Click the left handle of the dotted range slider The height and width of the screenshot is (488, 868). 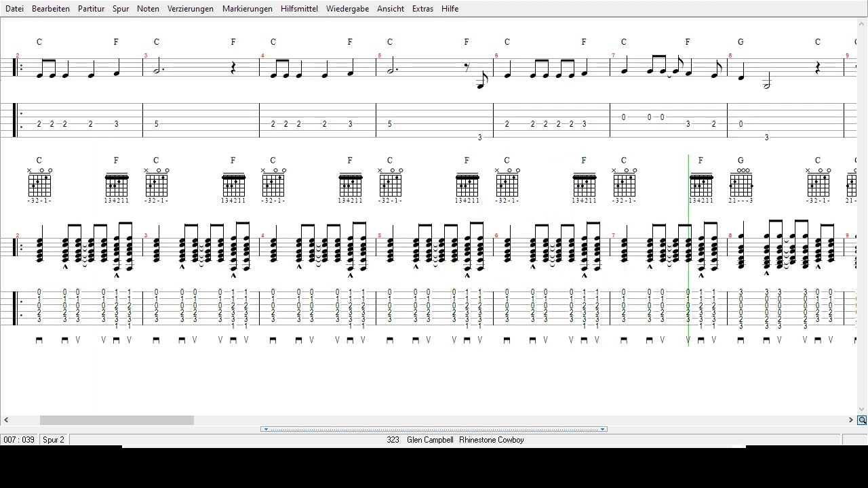tap(266, 429)
